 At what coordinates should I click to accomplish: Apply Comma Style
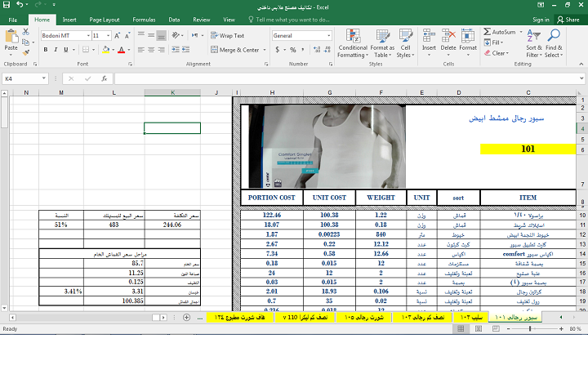[303, 50]
